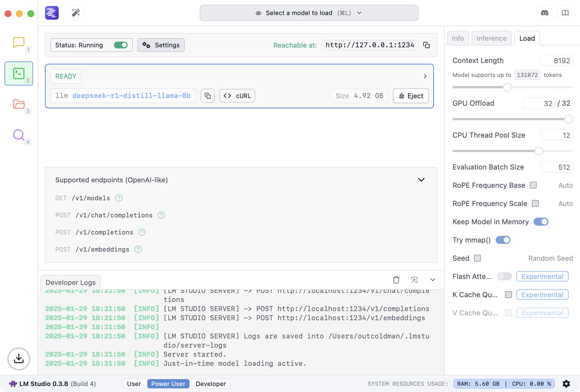Enable the RoPE Frequency Scale checkbox
Screen dimensions: 580x392
tap(535, 203)
